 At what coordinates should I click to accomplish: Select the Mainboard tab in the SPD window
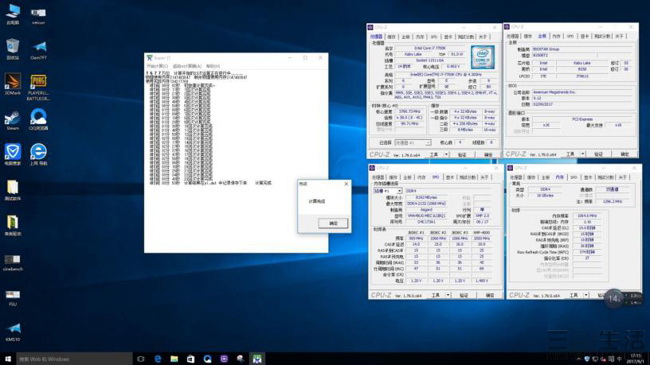[407, 178]
